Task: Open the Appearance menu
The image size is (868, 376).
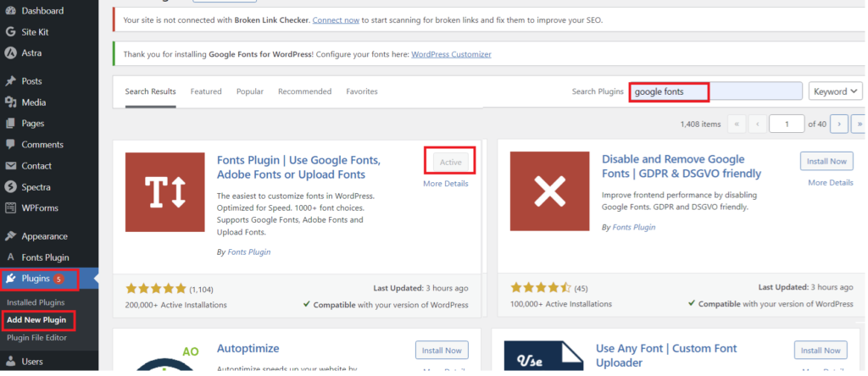Action: tap(44, 236)
